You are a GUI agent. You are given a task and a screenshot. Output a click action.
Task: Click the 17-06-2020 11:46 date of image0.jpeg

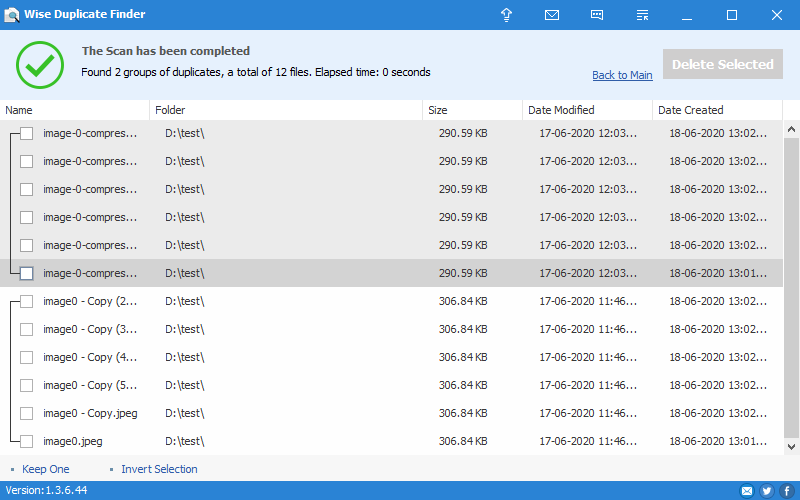pos(588,441)
